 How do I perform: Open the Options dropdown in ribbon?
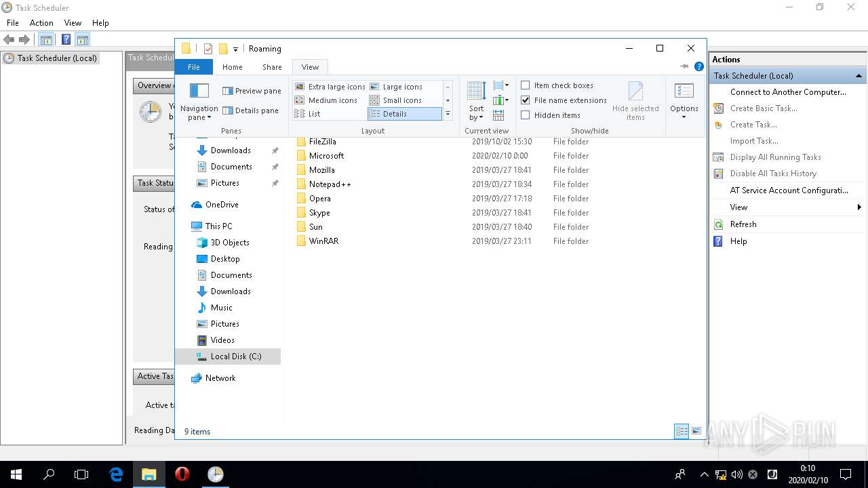[x=684, y=102]
